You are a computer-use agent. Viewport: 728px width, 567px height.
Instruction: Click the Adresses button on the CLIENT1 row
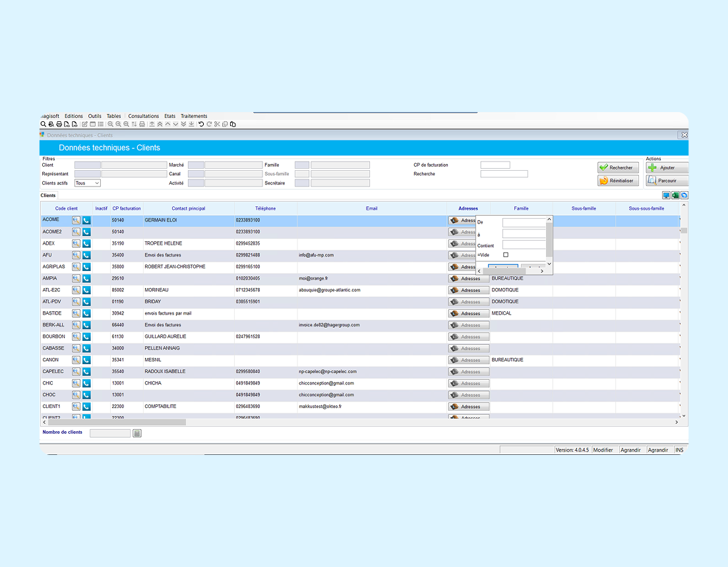469,407
